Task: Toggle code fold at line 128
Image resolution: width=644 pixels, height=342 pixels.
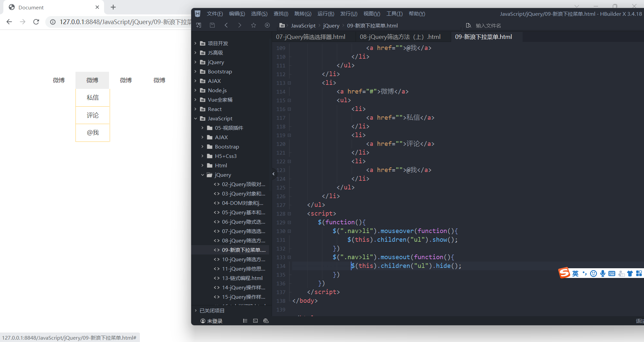Action: click(x=289, y=214)
